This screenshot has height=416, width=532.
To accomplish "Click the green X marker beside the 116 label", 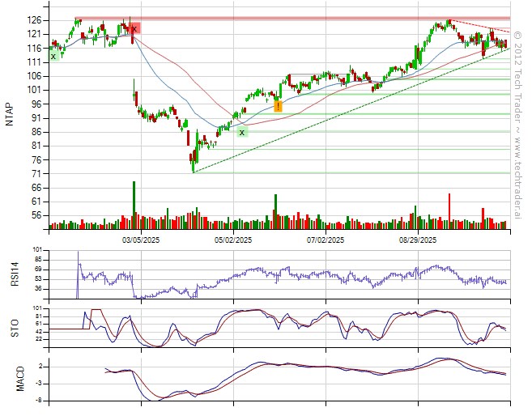I will tap(53, 56).
